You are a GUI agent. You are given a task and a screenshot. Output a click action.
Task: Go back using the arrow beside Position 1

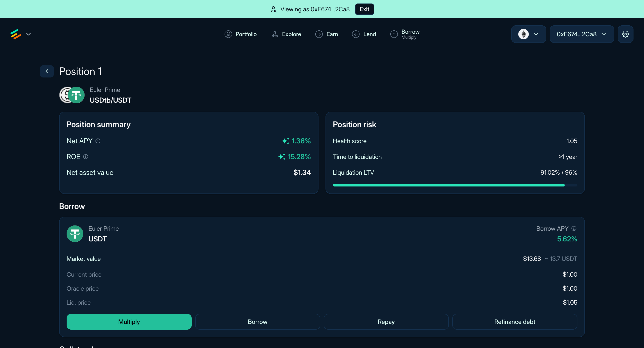tap(47, 71)
